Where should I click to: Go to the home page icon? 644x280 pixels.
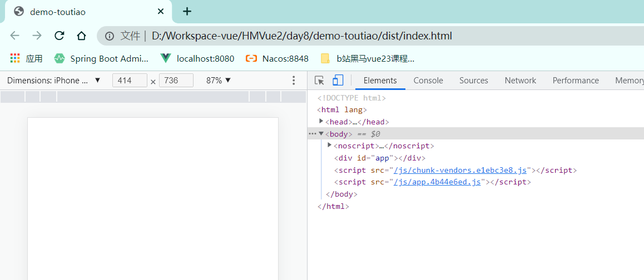[x=82, y=36]
